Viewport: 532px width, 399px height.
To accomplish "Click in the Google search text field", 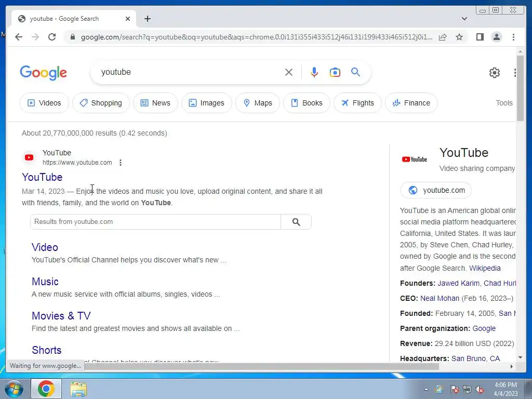I will click(190, 72).
